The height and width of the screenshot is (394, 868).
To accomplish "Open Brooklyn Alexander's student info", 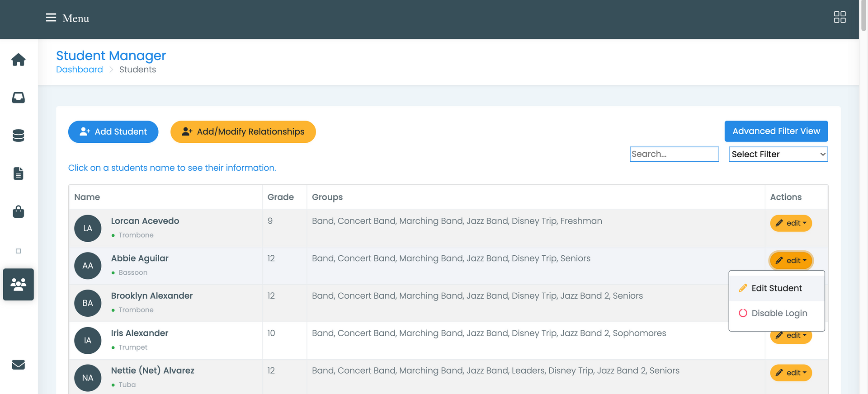I will (x=152, y=296).
